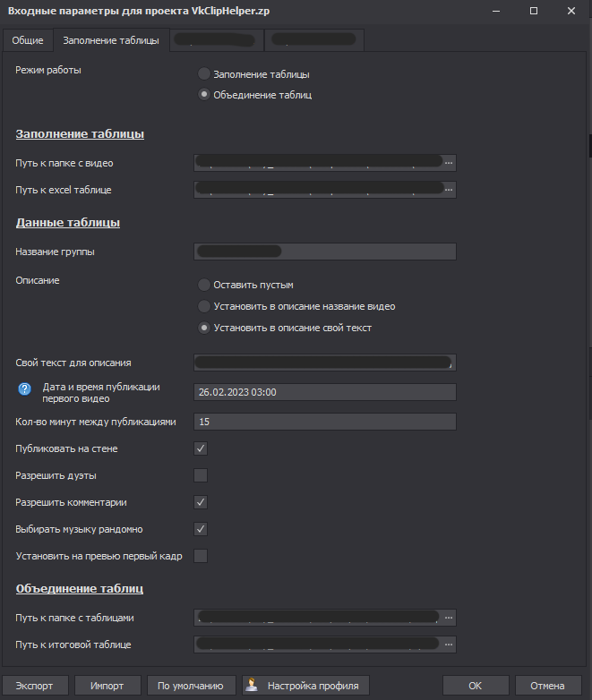Viewport: 592px width, 700px height.
Task: Browse for the video folder path
Action: tap(449, 162)
